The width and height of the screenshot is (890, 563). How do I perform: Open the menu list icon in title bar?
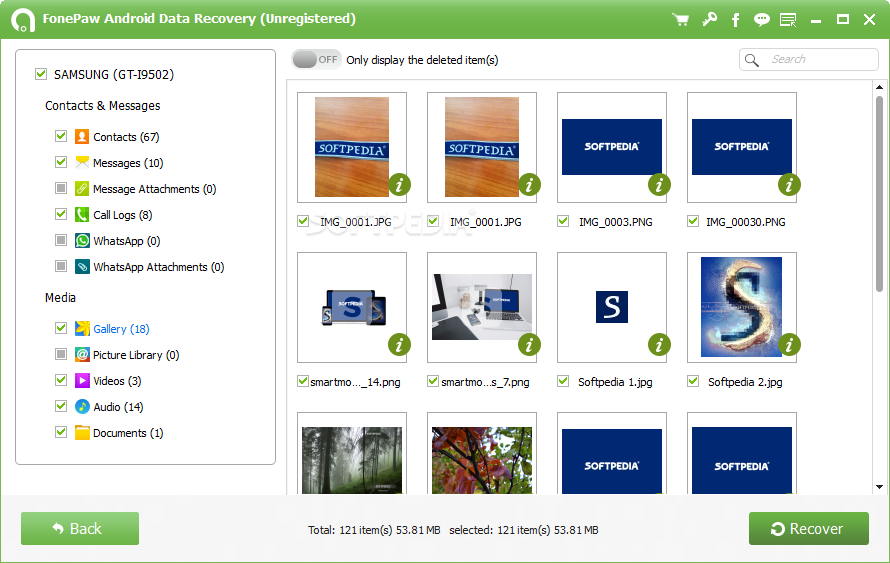click(788, 20)
